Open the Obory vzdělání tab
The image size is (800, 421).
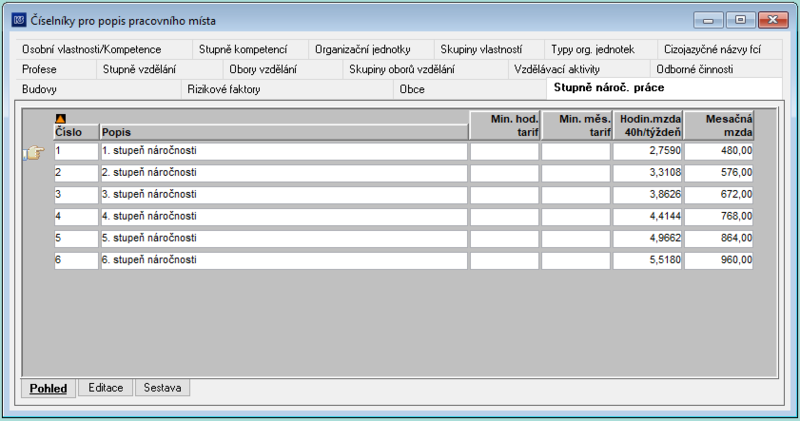[x=283, y=69]
